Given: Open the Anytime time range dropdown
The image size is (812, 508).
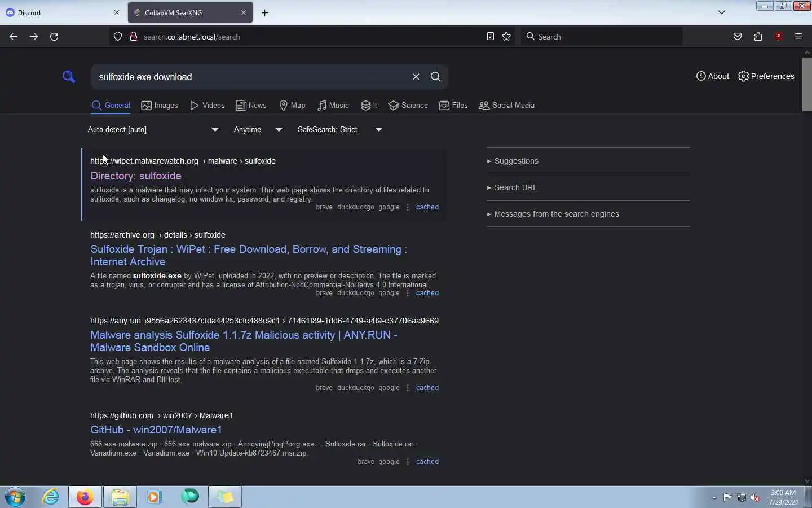Looking at the screenshot, I should tap(258, 130).
